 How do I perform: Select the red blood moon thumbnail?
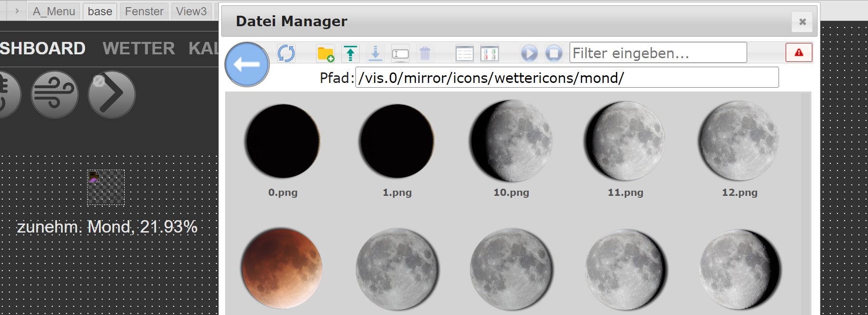click(x=283, y=268)
